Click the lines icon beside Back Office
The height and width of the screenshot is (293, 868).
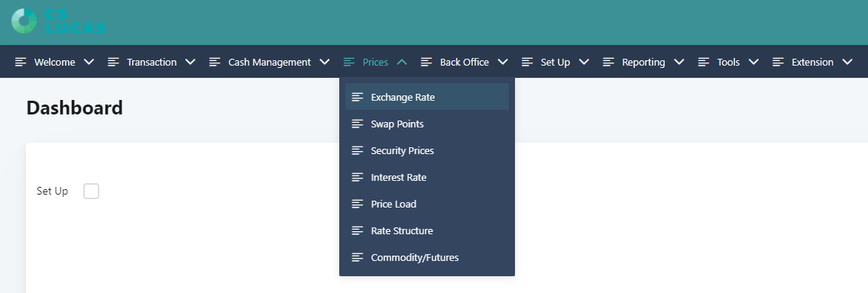pos(426,62)
